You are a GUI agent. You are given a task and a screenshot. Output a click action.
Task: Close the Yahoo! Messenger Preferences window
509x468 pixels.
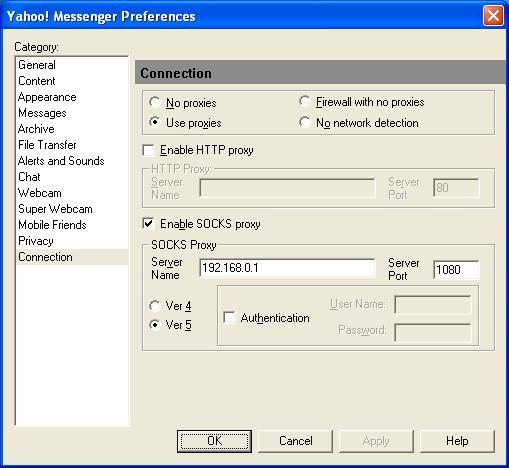pyautogui.click(x=493, y=16)
